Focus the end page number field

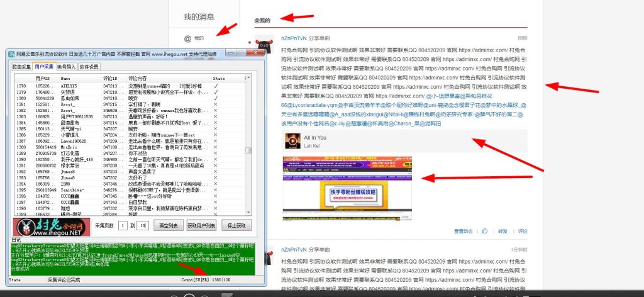tap(143, 225)
